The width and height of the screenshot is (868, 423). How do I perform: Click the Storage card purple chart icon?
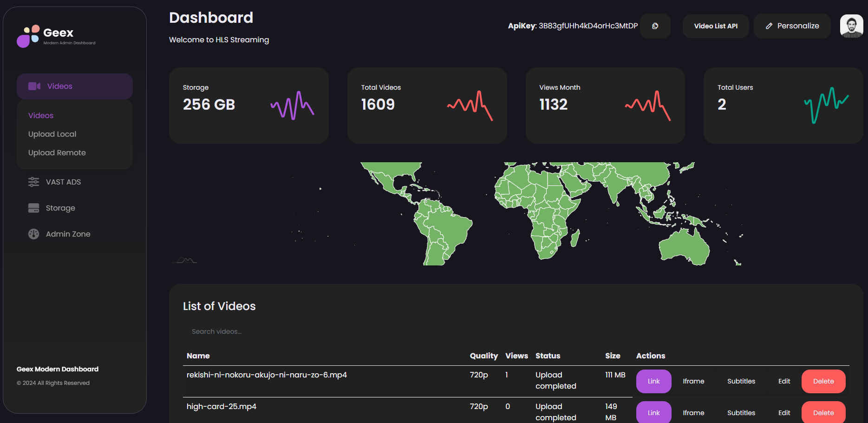click(x=292, y=106)
